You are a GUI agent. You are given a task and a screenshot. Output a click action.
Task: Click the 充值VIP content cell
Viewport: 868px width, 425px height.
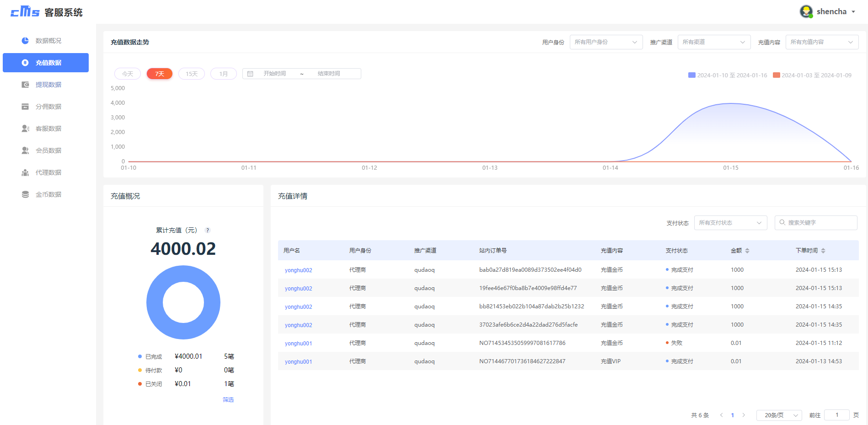(x=611, y=361)
